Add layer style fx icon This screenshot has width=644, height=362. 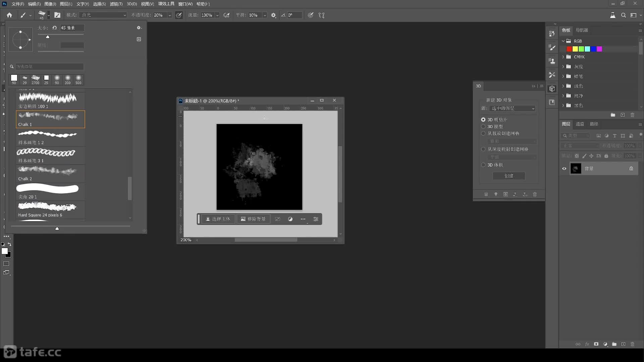[587, 344]
